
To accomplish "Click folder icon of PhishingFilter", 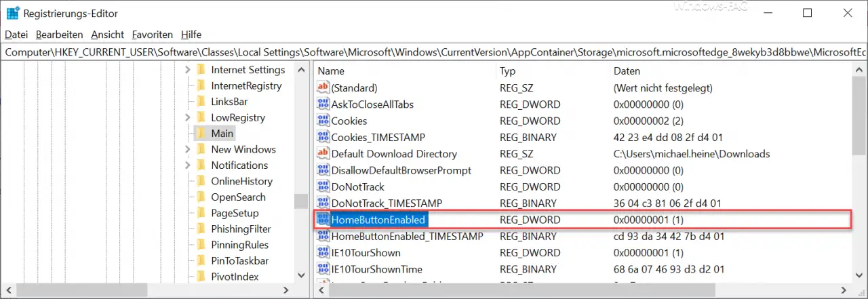I will (201, 229).
